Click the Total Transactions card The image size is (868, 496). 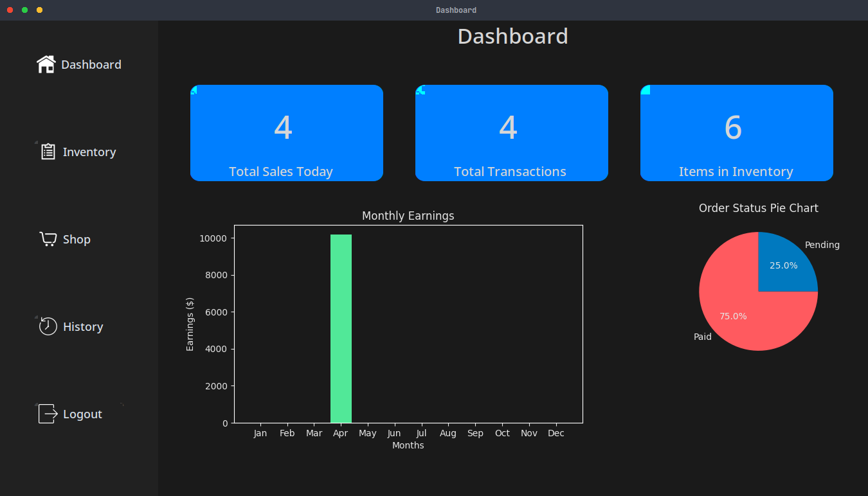coord(512,133)
